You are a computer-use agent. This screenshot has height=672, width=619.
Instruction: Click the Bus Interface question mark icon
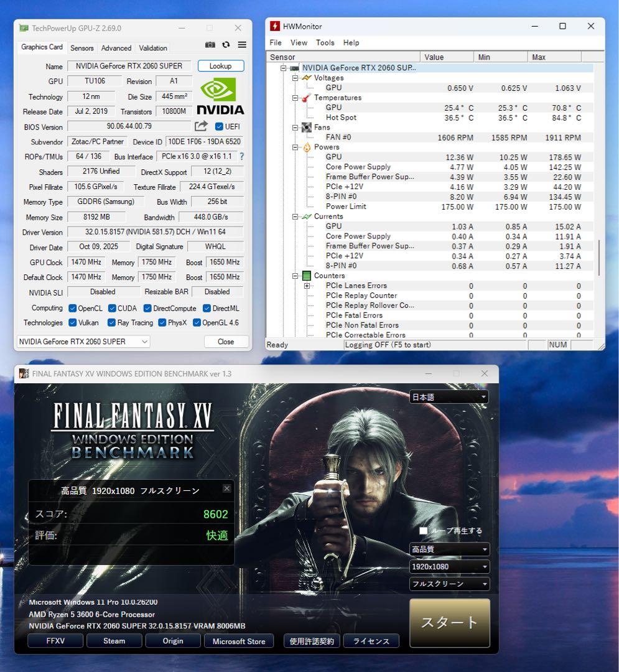pos(241,156)
